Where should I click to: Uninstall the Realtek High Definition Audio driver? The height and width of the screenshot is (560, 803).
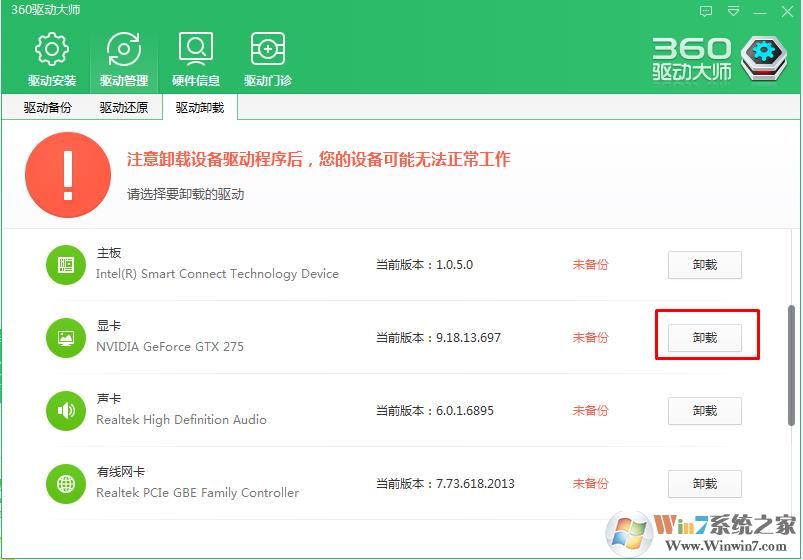(x=705, y=411)
